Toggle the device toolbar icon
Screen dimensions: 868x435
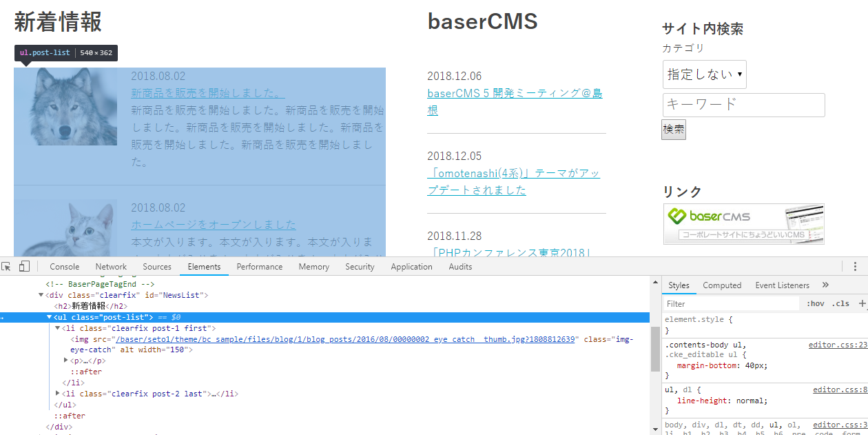tap(24, 267)
